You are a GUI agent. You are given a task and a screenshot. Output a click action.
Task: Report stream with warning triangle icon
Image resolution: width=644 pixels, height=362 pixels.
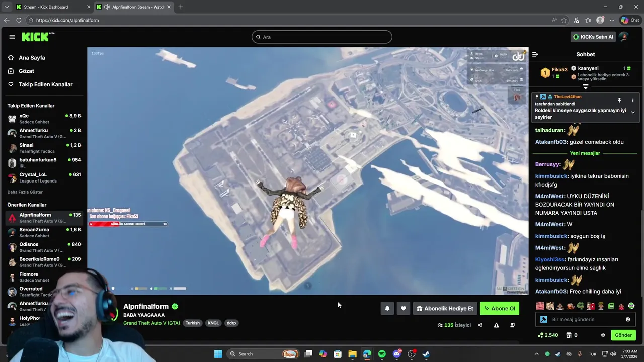tap(496, 325)
